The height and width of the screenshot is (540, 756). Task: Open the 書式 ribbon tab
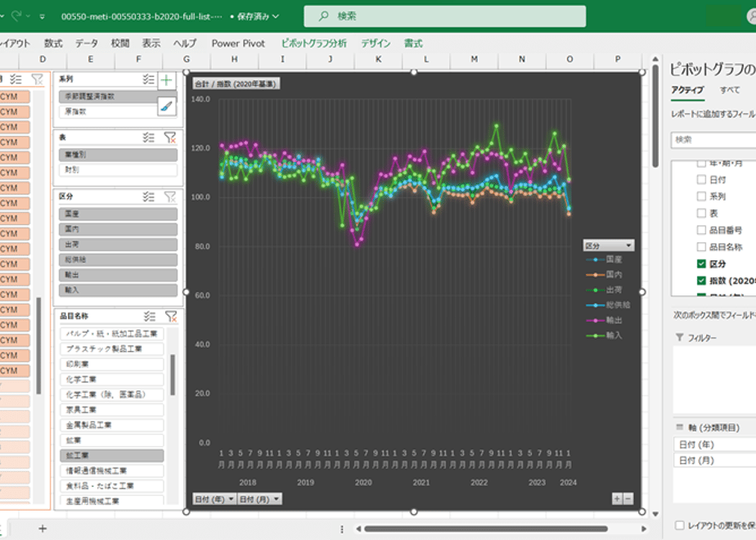coord(413,43)
